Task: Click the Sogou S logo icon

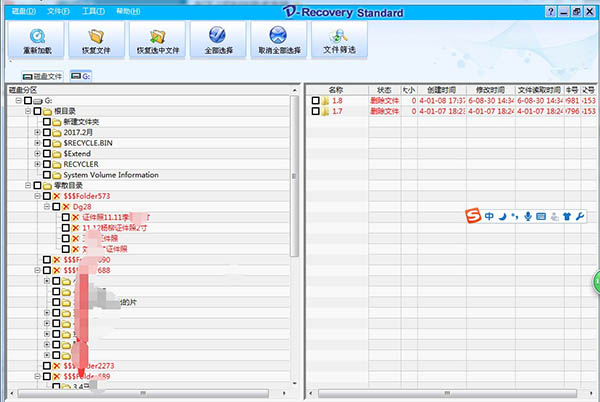Action: (x=473, y=216)
